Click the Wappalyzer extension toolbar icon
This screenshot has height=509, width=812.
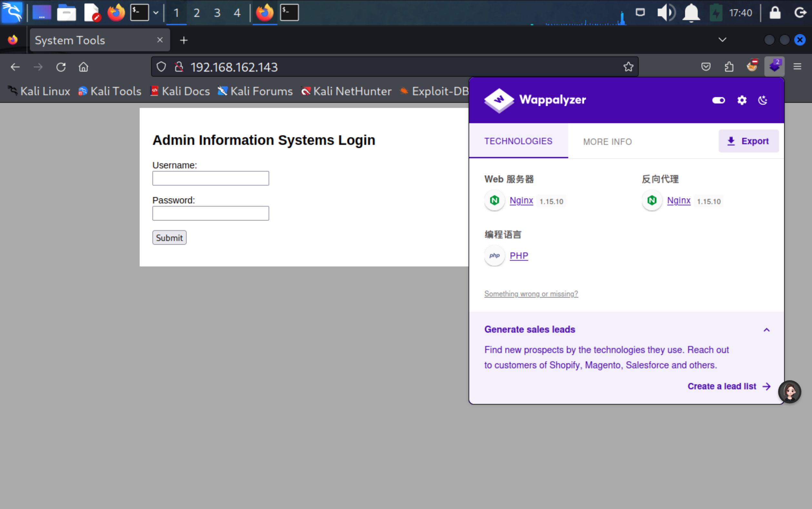click(x=774, y=67)
